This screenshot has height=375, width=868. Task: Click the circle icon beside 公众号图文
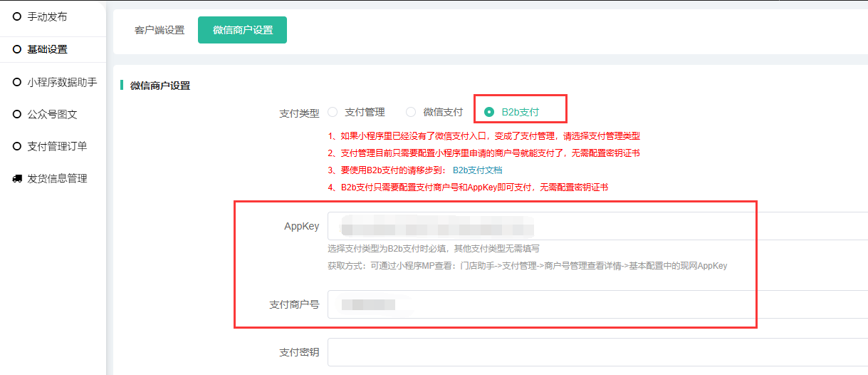pyautogui.click(x=17, y=114)
